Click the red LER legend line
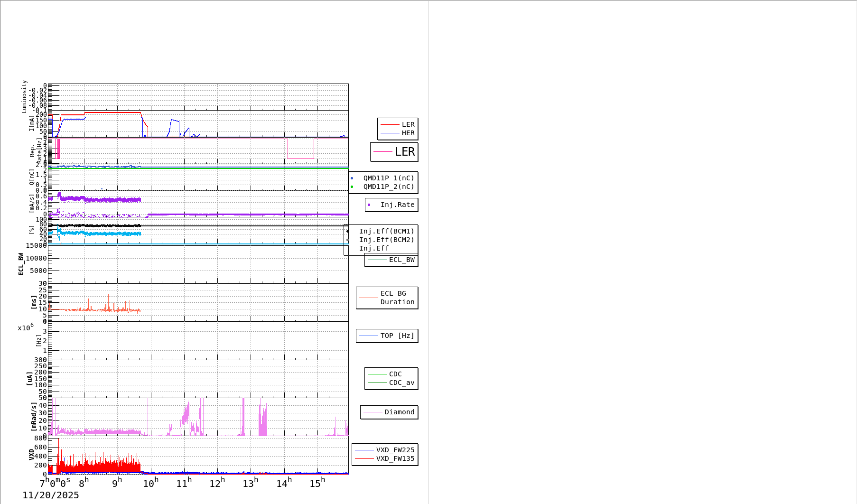 click(390, 125)
